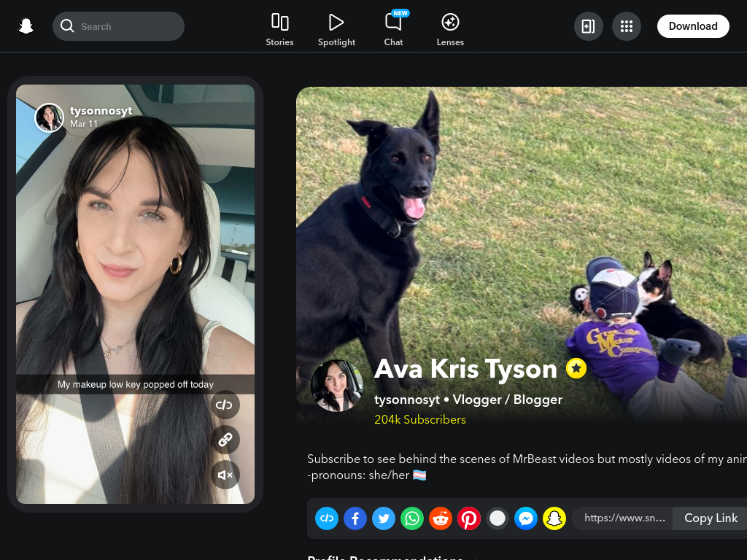The width and height of the screenshot is (747, 560).
Task: Click the Snapchat ghost logo
Action: 26,26
